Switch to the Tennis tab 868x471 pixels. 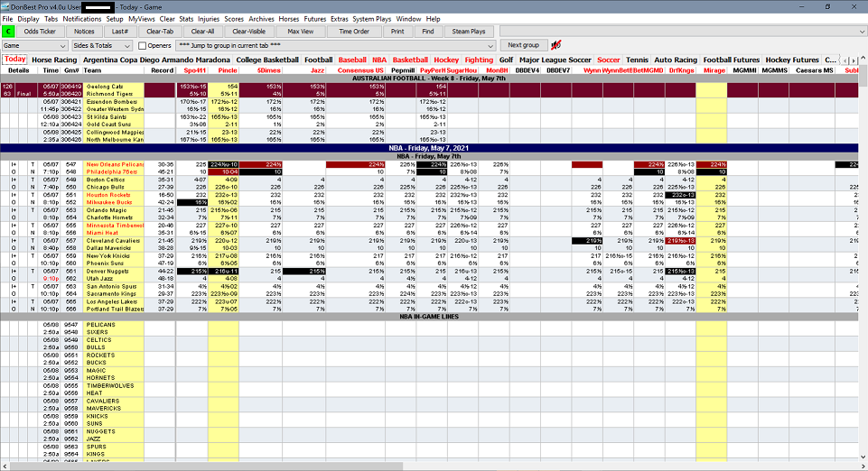(x=637, y=60)
